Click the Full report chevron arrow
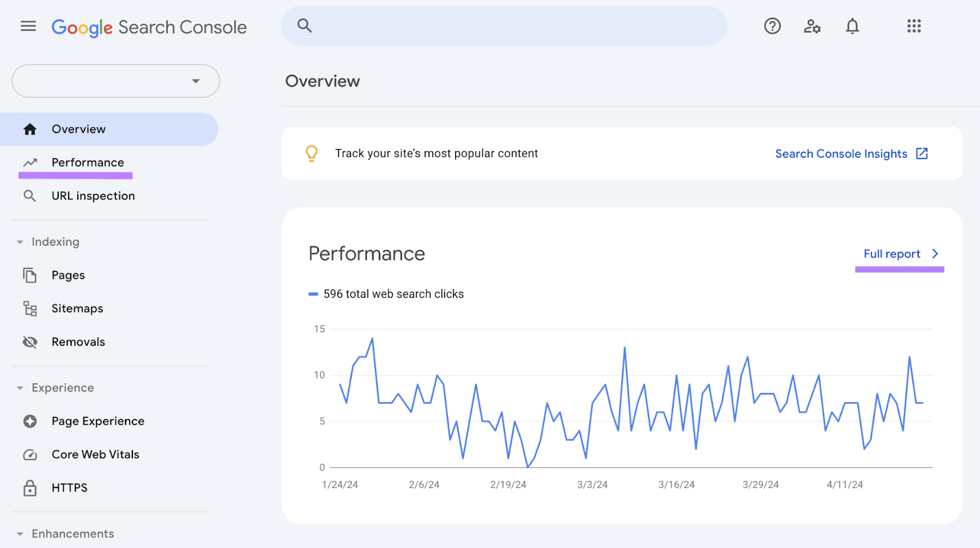980x548 pixels. [935, 254]
